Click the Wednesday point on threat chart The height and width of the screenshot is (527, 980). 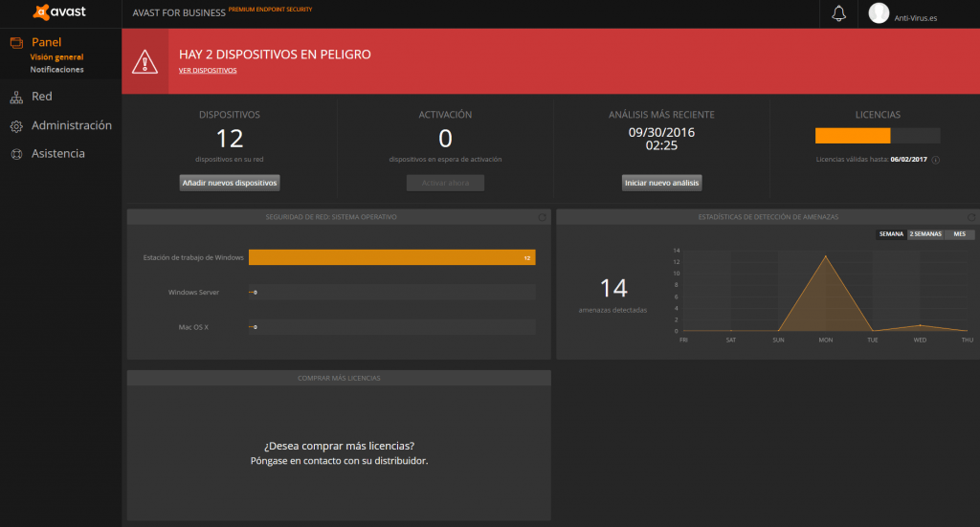(920, 325)
